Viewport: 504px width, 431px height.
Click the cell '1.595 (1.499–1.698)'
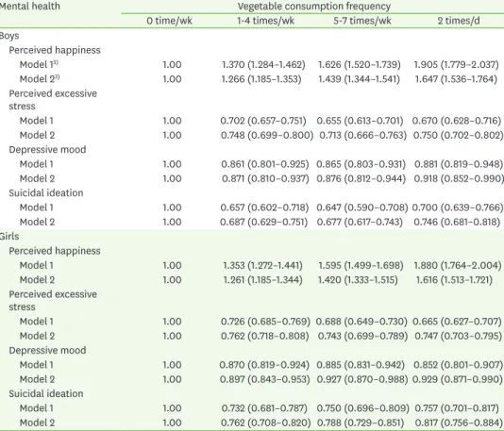point(361,266)
